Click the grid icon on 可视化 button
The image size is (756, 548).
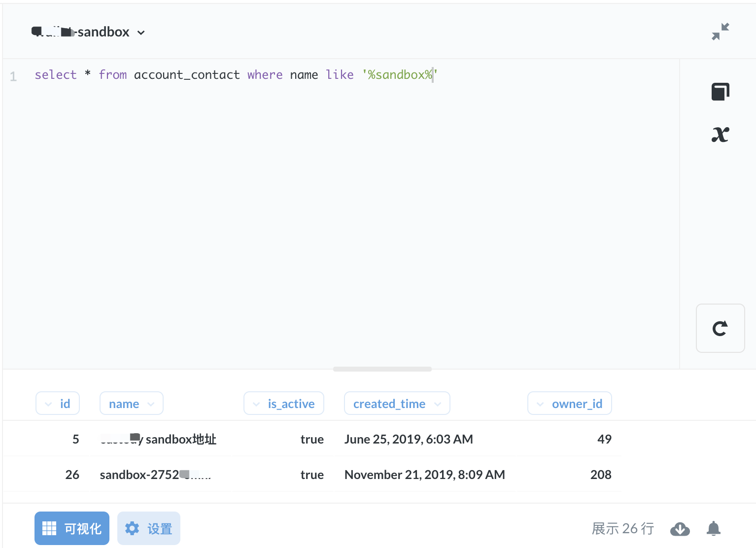pyautogui.click(x=49, y=528)
